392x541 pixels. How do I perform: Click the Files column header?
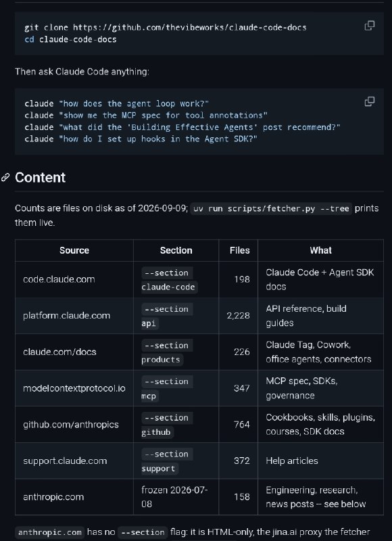point(240,250)
